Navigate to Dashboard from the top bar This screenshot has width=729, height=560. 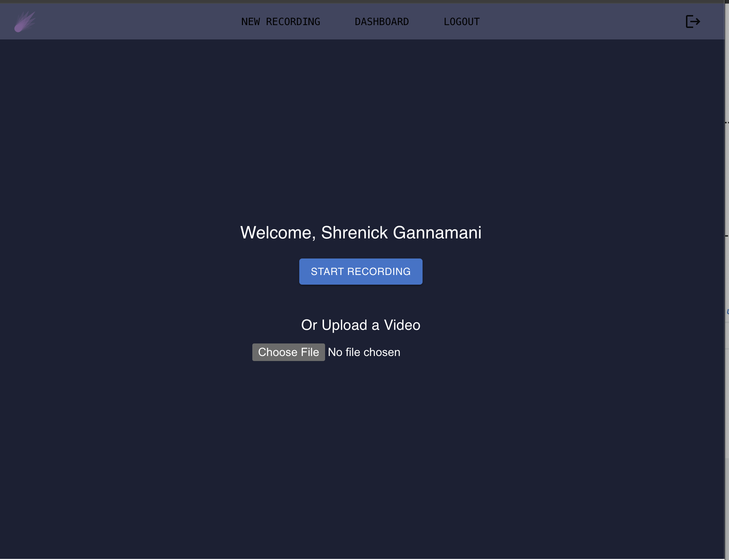point(382,22)
